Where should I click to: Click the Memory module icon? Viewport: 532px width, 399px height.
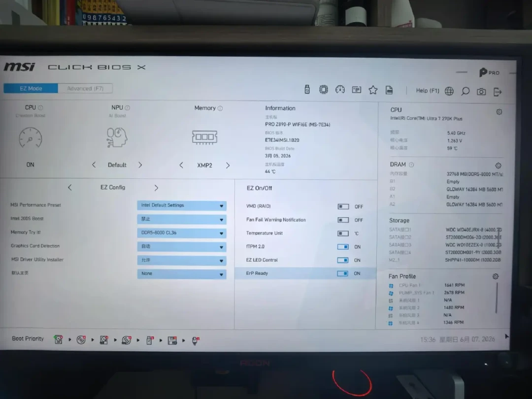204,137
